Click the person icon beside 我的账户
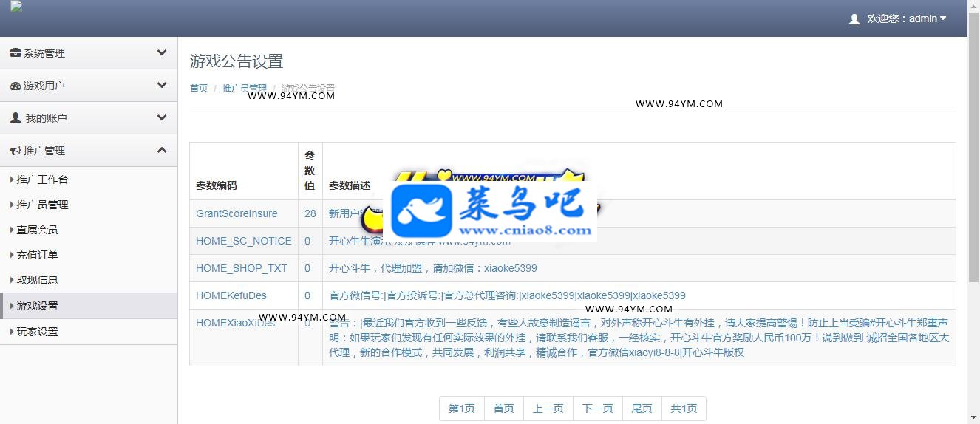980x424 pixels. tap(16, 118)
